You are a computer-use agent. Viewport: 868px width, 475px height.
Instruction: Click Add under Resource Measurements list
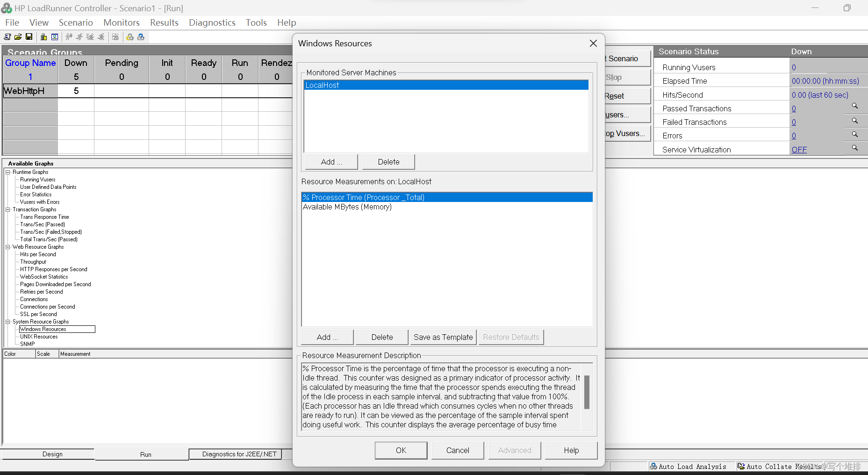point(327,337)
